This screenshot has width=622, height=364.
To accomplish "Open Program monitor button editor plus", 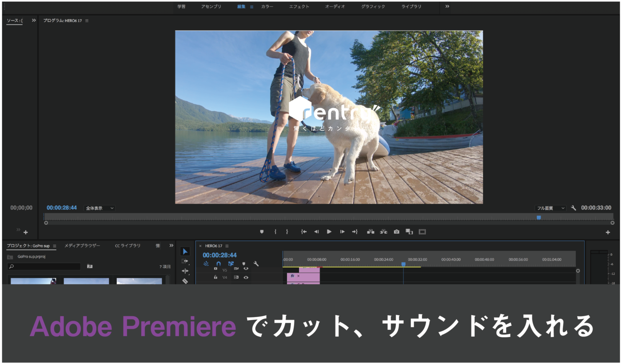I will pos(608,232).
